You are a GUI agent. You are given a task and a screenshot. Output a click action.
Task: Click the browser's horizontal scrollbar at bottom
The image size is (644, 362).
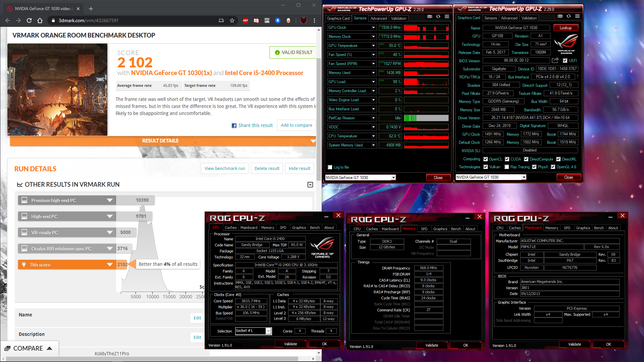coord(152,359)
